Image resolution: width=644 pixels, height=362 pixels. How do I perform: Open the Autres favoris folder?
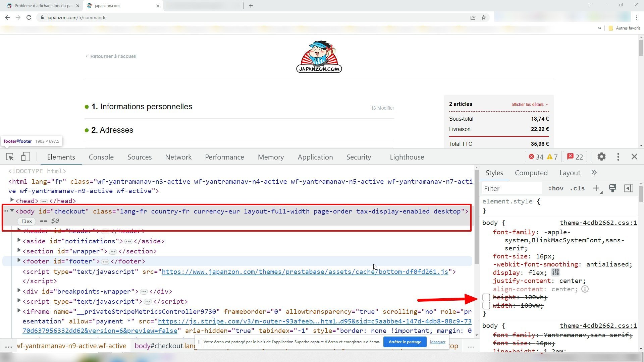tap(625, 28)
